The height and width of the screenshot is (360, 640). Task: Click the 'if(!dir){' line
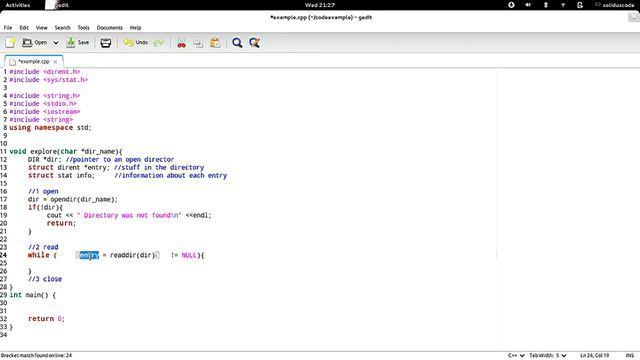(x=45, y=207)
